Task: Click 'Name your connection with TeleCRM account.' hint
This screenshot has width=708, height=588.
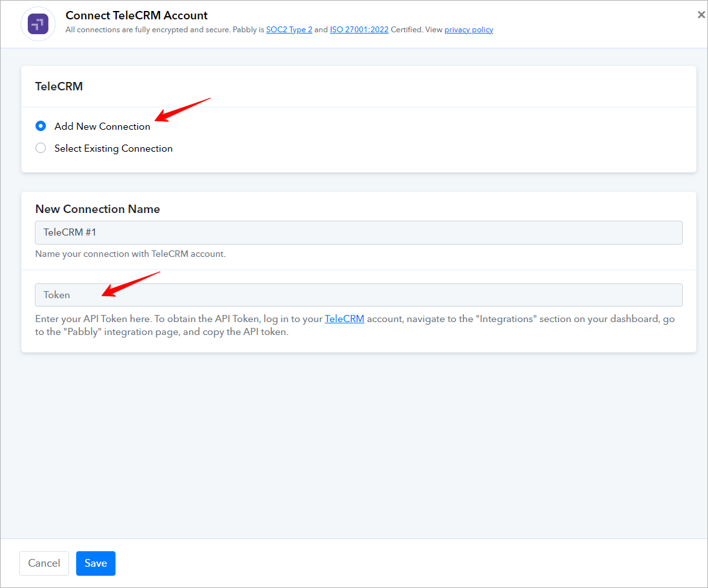Action: (x=130, y=254)
